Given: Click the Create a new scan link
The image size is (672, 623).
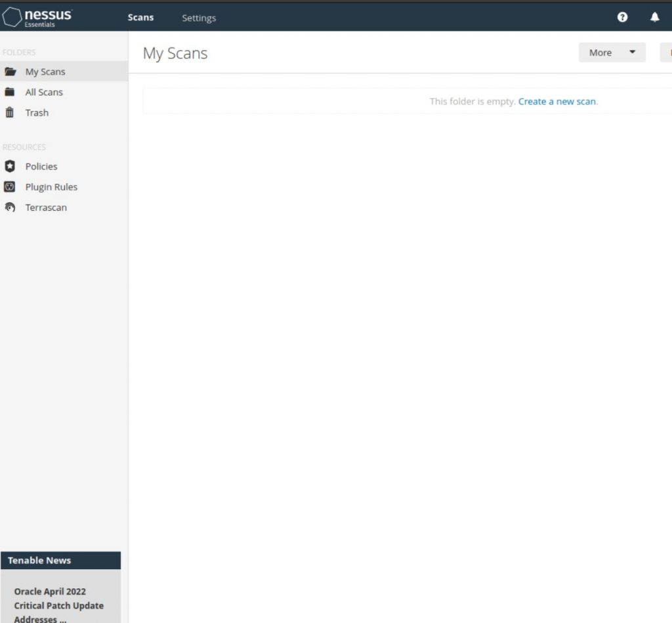Looking at the screenshot, I should pyautogui.click(x=556, y=101).
